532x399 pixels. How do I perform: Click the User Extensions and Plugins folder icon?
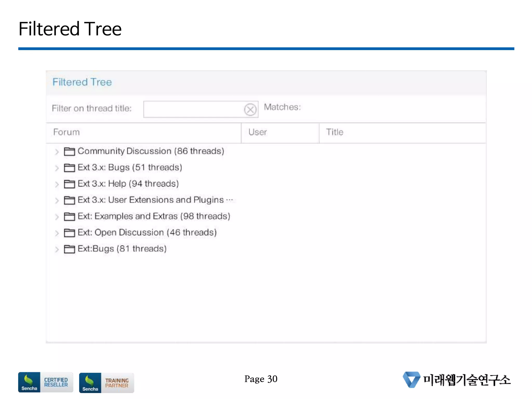[x=69, y=200]
